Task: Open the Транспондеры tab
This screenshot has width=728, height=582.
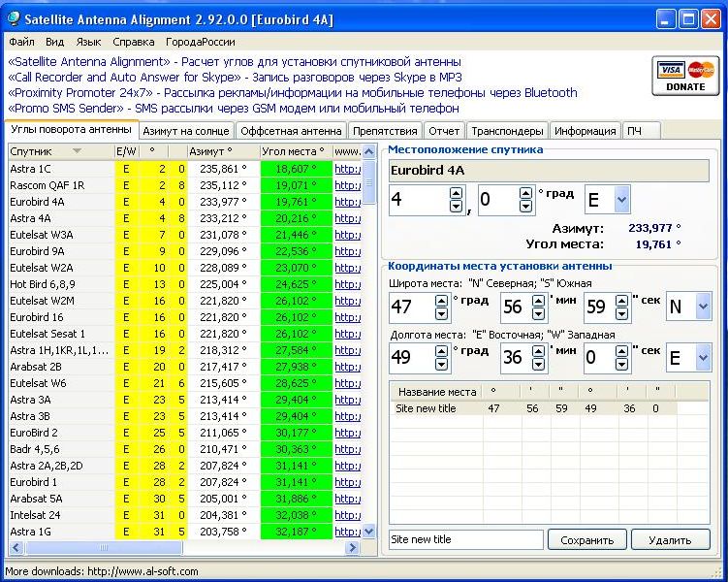Action: click(x=507, y=131)
